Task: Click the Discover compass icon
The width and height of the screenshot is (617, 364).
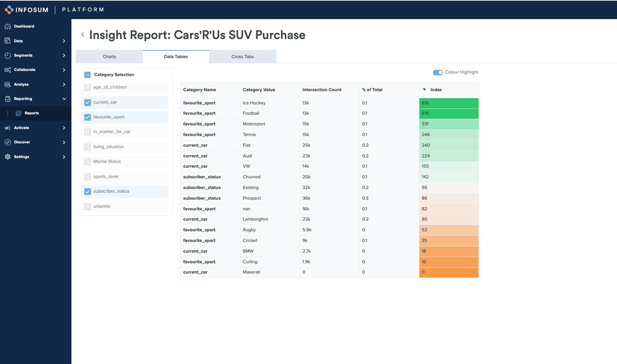Action: coord(8,142)
